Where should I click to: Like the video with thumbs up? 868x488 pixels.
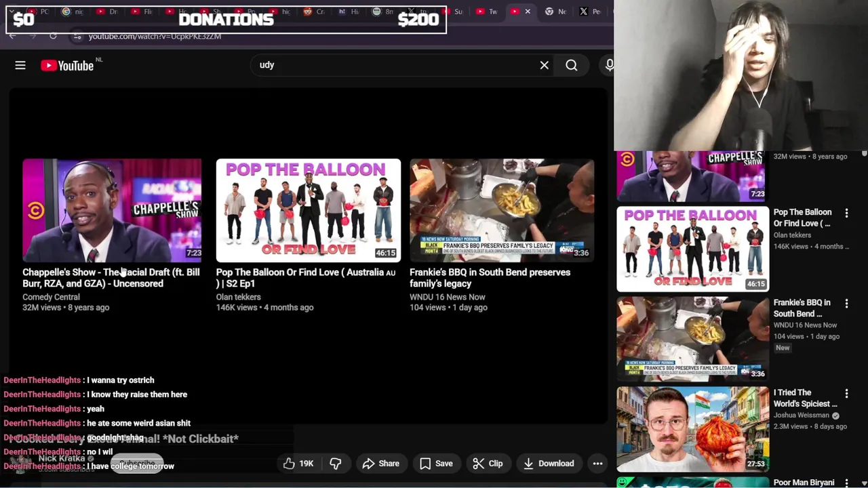tap(290, 464)
